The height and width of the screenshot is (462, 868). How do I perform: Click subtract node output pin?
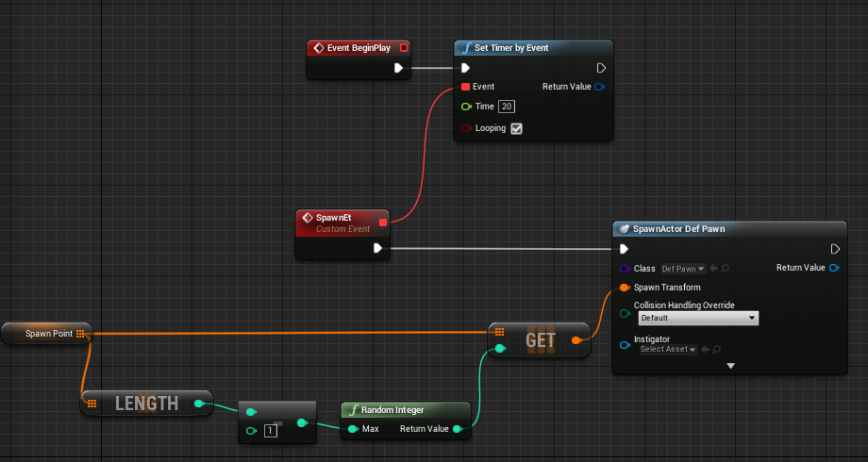(302, 423)
